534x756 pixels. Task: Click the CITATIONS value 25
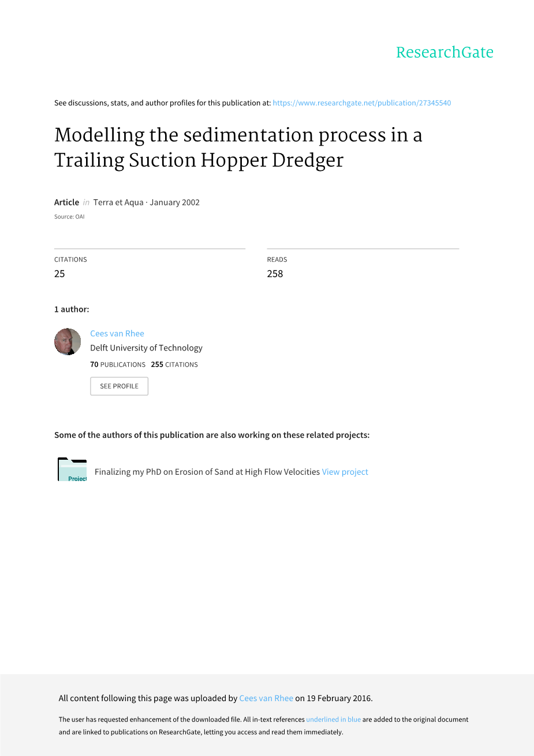(x=59, y=274)
